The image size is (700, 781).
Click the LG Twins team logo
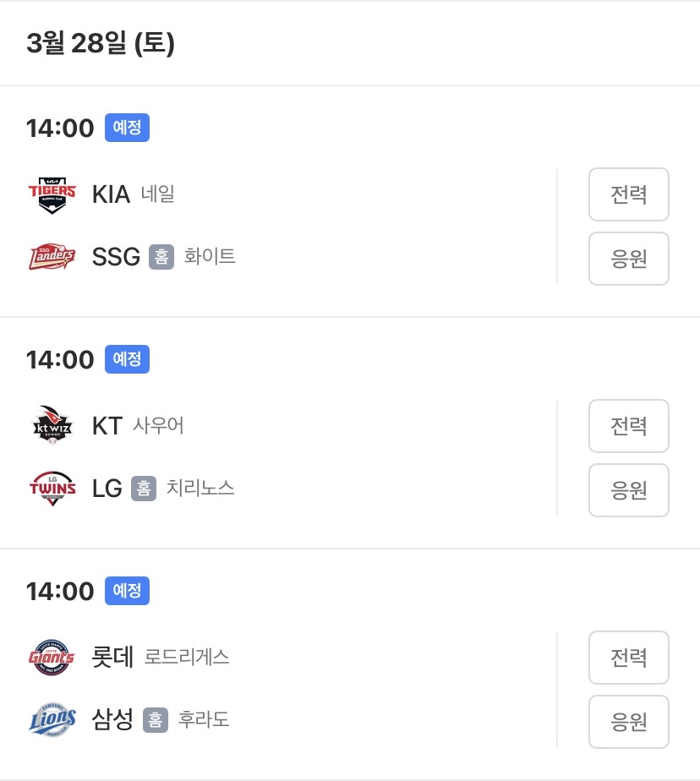(x=52, y=489)
